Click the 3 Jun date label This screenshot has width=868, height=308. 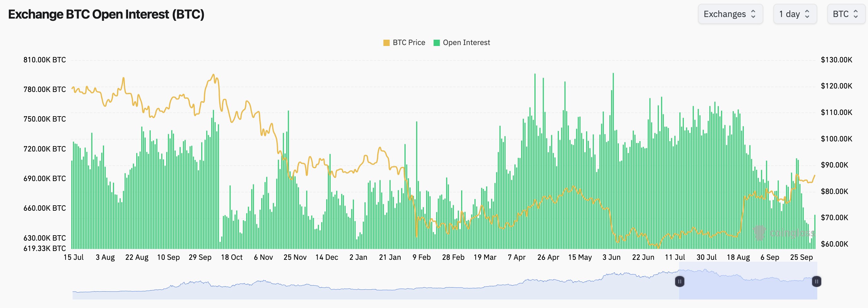tap(612, 257)
